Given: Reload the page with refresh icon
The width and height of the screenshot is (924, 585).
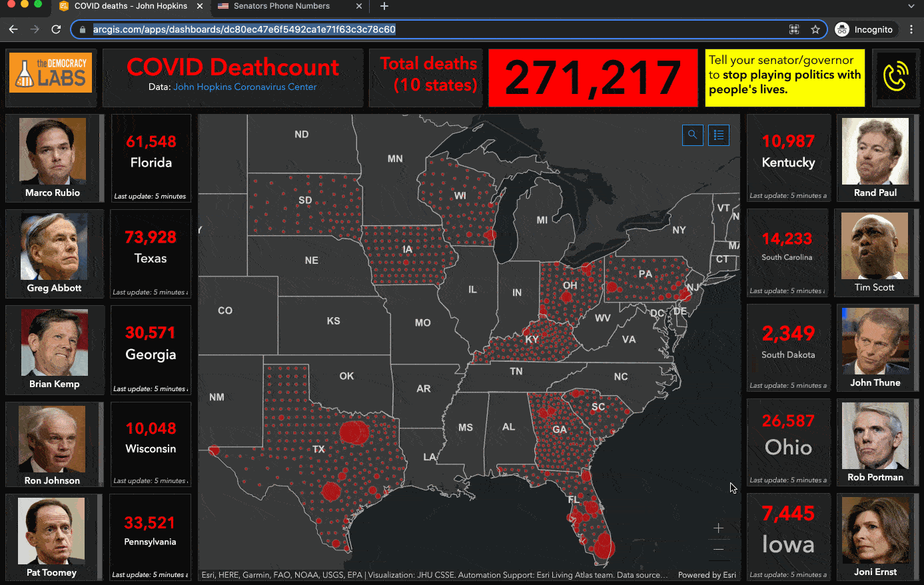Looking at the screenshot, I should (x=56, y=29).
